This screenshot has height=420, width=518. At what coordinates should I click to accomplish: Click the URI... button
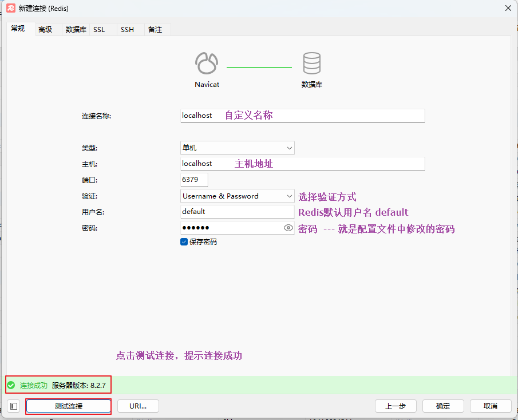138,406
